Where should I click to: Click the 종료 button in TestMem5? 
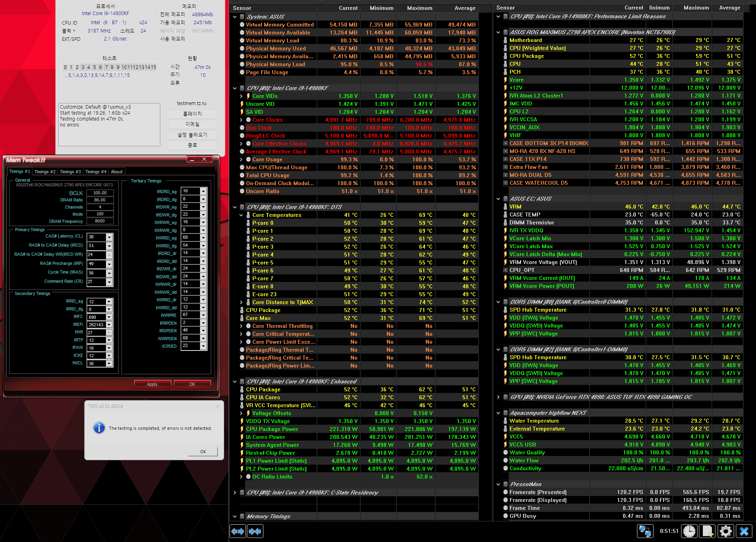click(192, 145)
